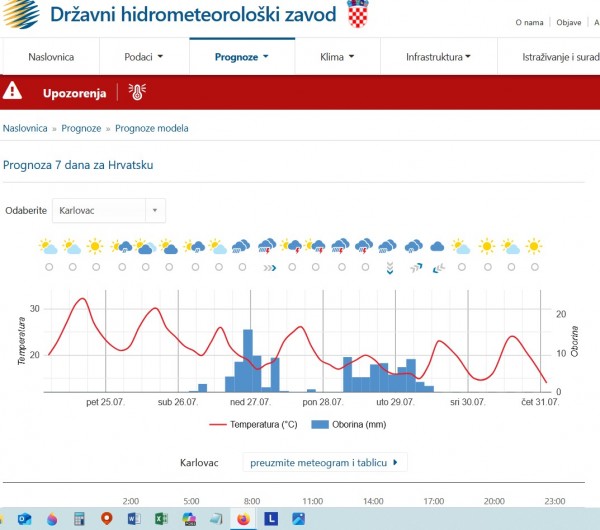Click the Upozorenja warnings label

(x=74, y=93)
